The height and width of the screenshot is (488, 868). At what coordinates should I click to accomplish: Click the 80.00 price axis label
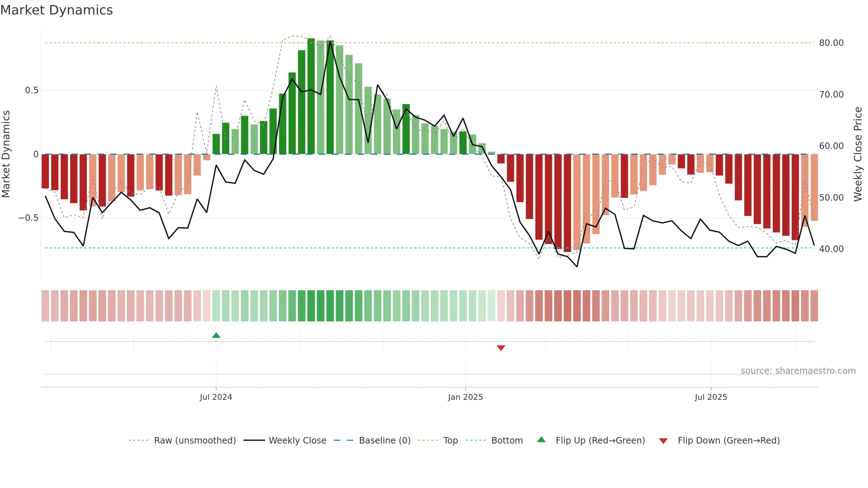831,43
